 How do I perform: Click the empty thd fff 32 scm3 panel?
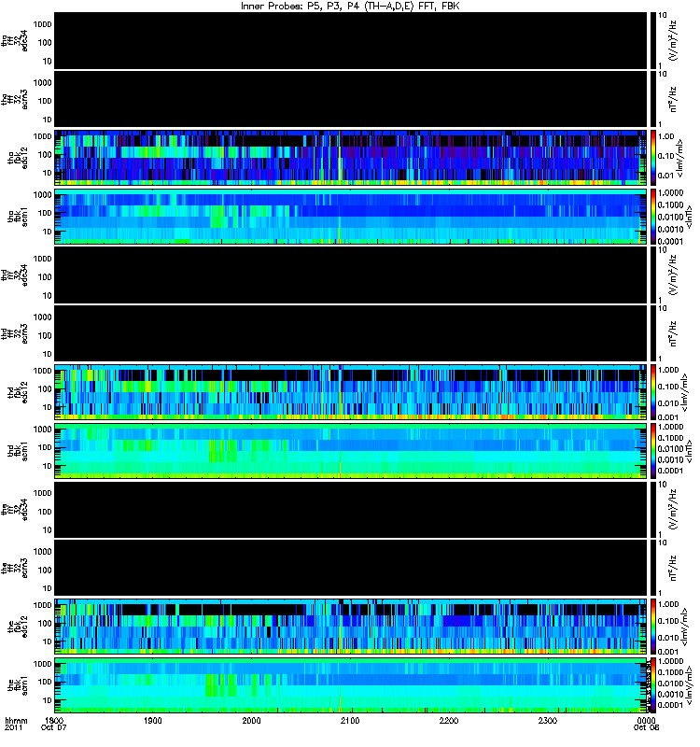click(x=351, y=333)
